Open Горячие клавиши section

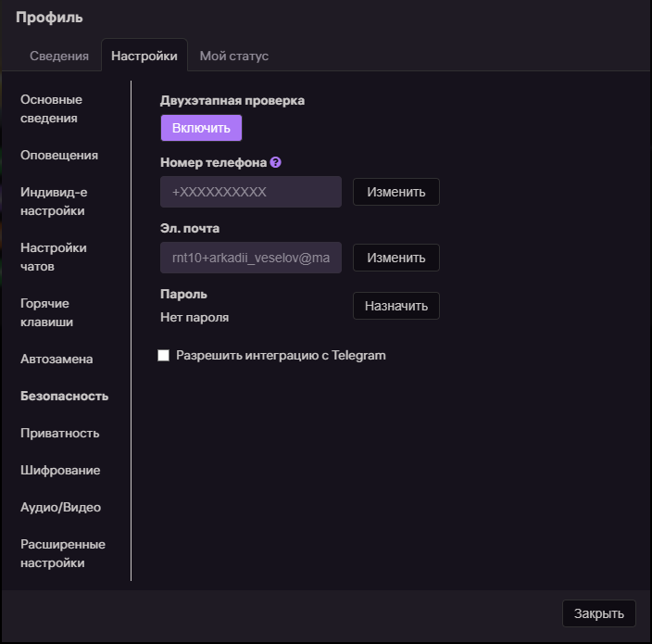point(47,312)
